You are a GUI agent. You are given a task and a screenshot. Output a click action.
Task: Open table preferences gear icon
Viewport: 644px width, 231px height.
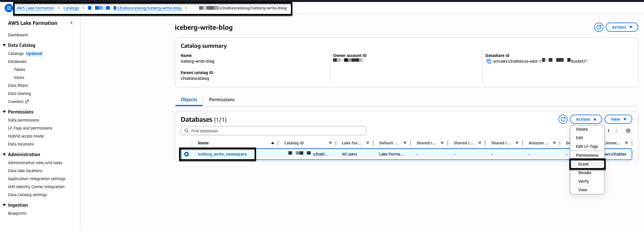coord(628,131)
